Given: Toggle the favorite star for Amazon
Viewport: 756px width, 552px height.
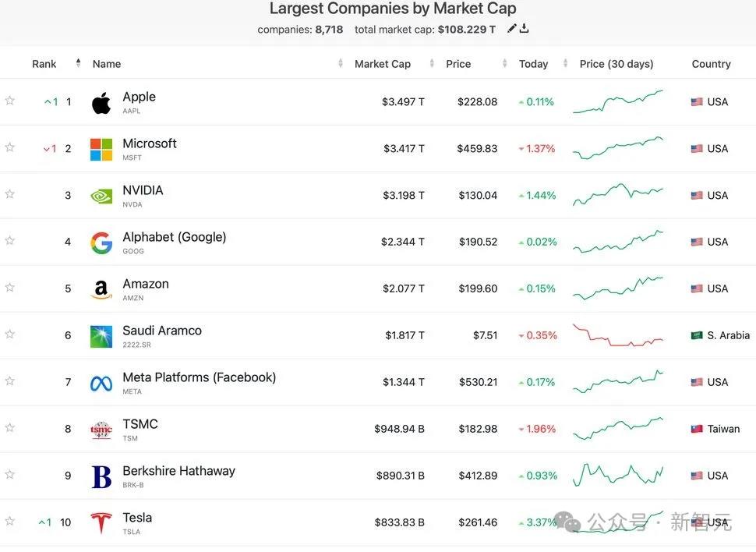Looking at the screenshot, I should pos(10,288).
